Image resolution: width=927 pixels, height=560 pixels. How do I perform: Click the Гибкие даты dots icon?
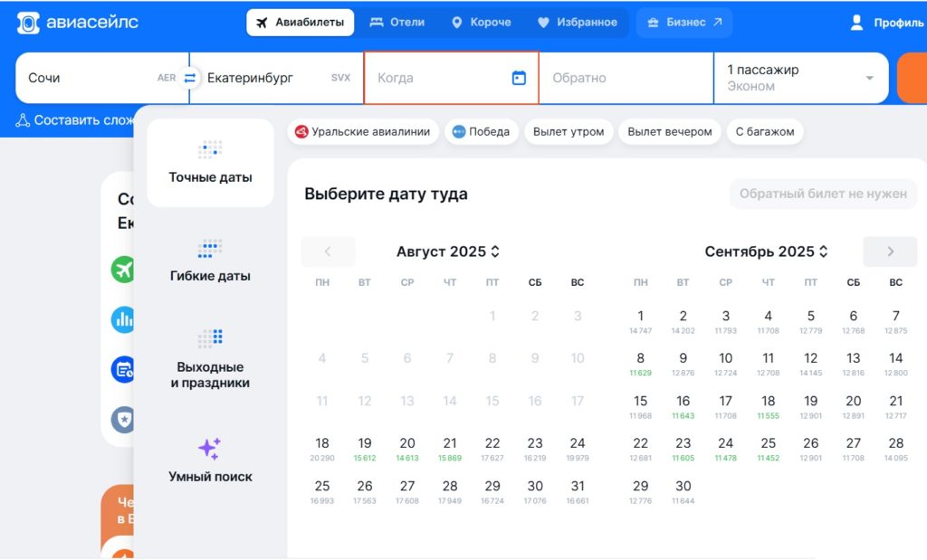[x=210, y=249]
